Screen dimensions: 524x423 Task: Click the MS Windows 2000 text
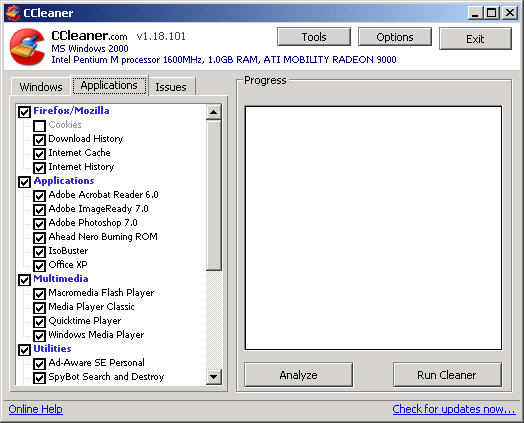(x=90, y=48)
